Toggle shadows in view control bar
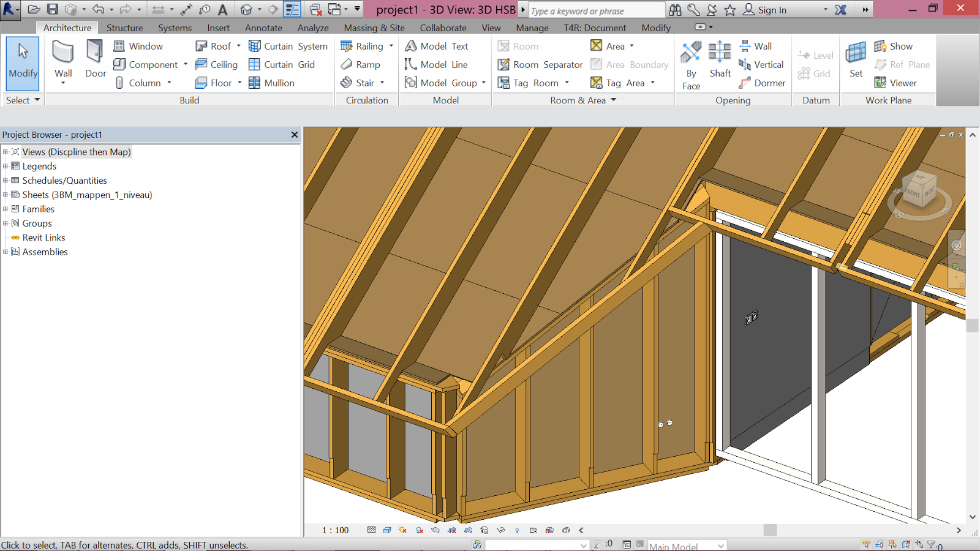Viewport: 980px width, 551px height. (419, 530)
